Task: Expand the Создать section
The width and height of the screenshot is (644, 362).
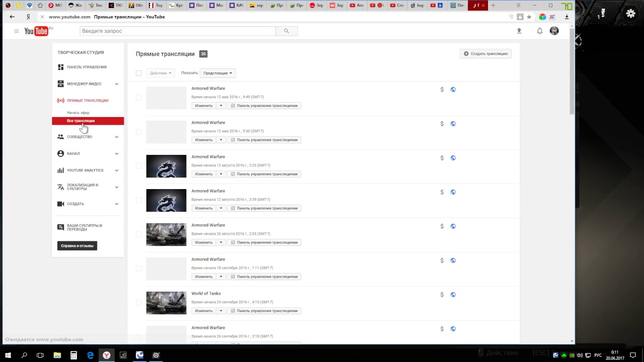Action: click(x=116, y=204)
